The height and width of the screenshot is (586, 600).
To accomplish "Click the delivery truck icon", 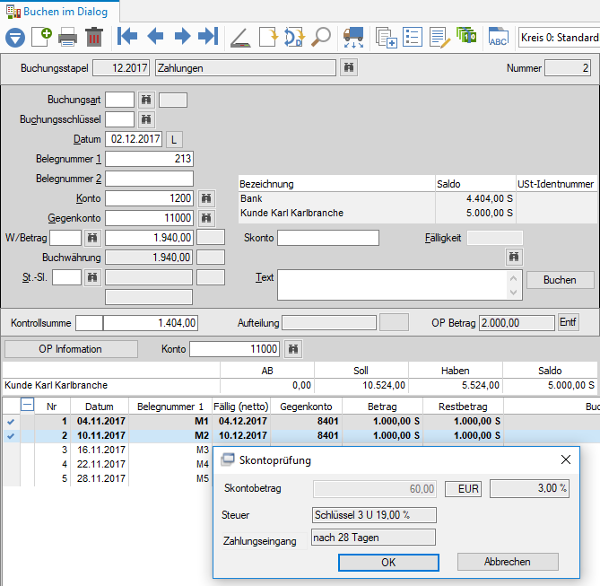I will pos(353,38).
